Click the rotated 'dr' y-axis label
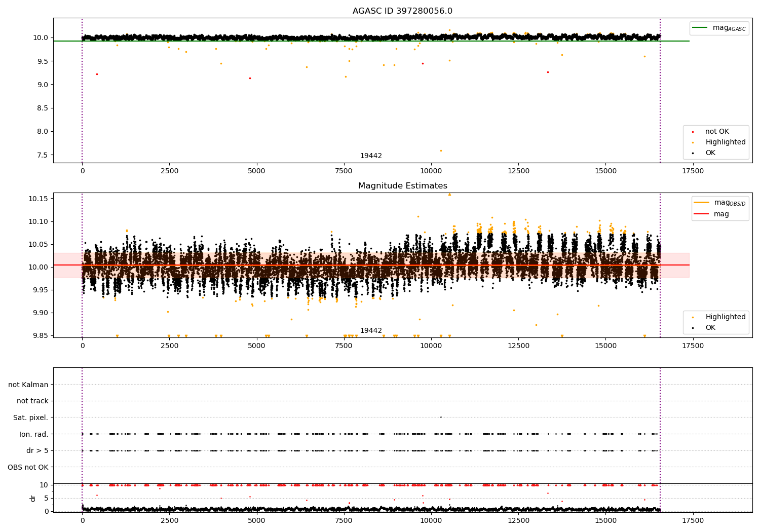 pos(33,498)
